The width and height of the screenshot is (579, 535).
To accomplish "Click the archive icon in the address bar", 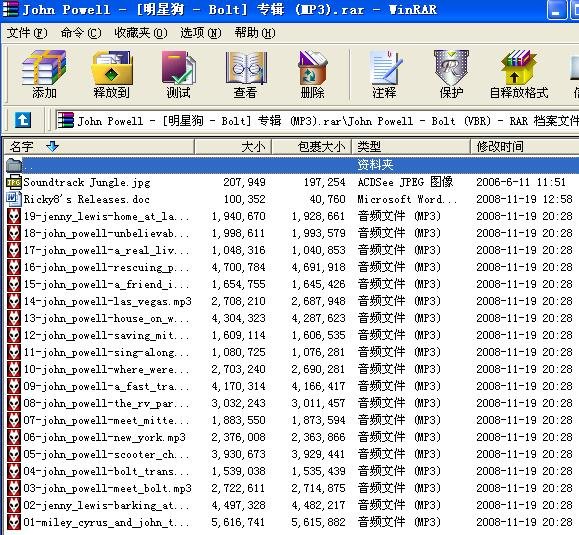I will (65, 120).
